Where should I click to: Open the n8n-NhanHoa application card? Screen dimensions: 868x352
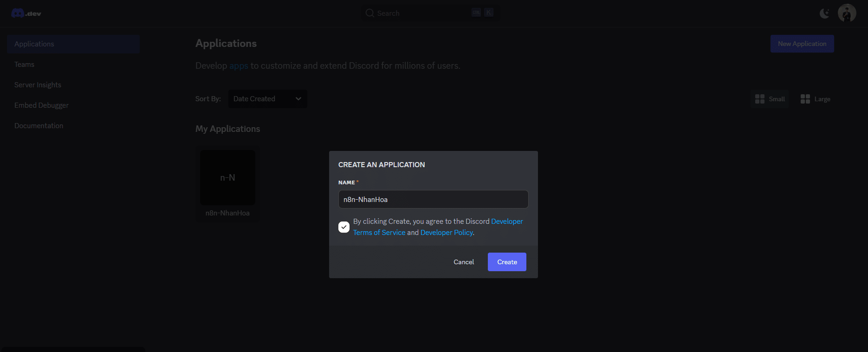click(227, 184)
